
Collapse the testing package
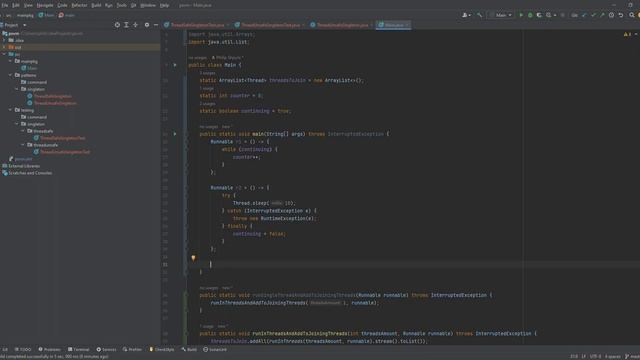pyautogui.click(x=11, y=110)
